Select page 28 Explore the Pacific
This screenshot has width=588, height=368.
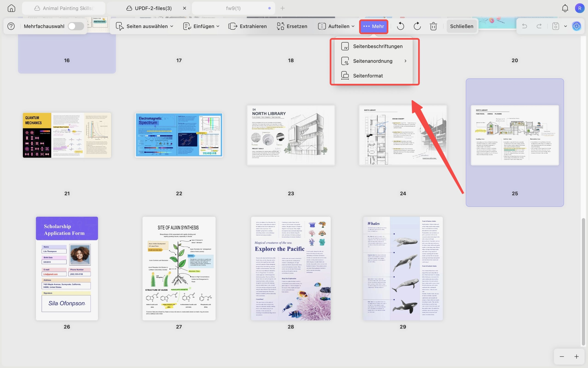(291, 268)
